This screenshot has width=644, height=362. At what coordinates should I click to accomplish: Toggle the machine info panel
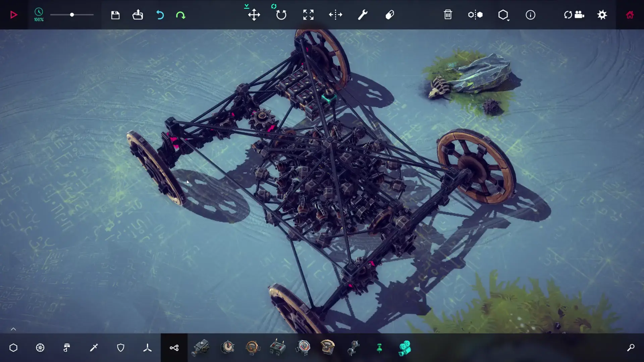click(530, 15)
